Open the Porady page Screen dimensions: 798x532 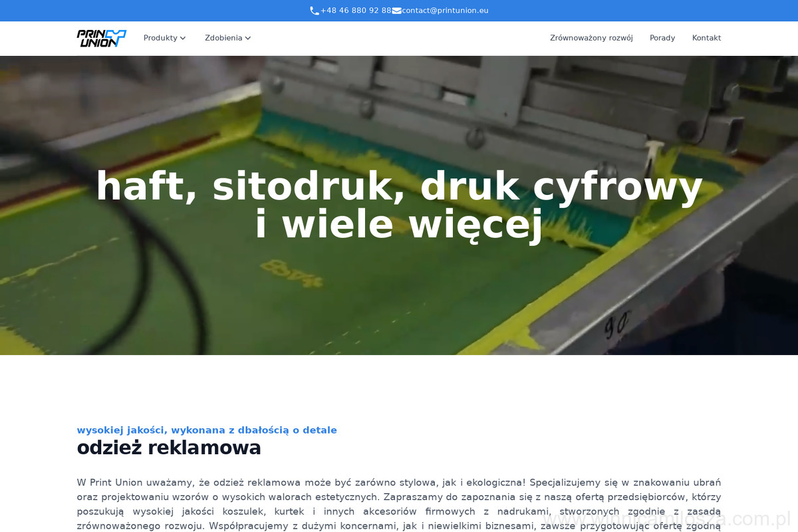[662, 38]
